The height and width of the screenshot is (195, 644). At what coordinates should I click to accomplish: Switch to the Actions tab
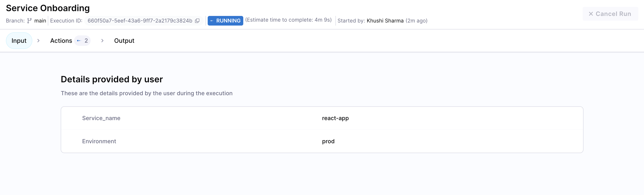(61, 41)
